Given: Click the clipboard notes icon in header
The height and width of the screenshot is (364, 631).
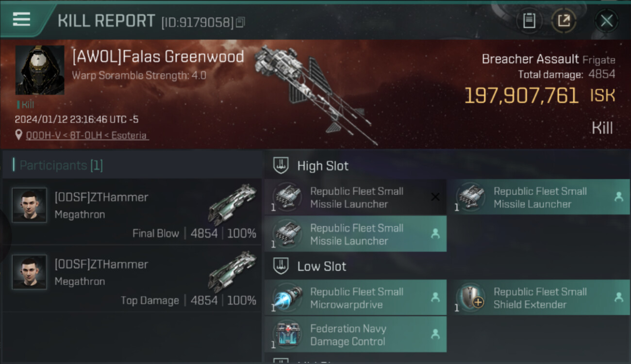Looking at the screenshot, I should [529, 20].
